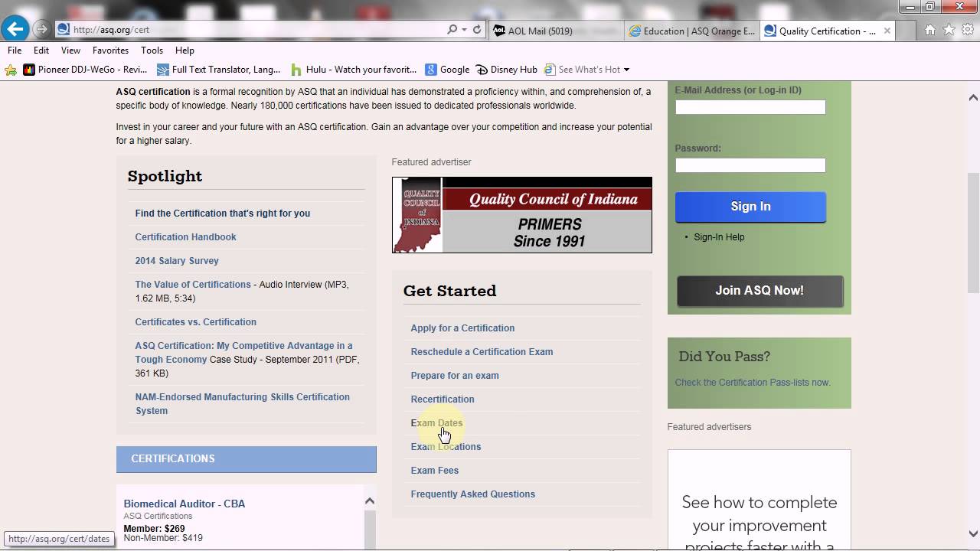
Task: Click the Join ASQ Now button
Action: (759, 291)
